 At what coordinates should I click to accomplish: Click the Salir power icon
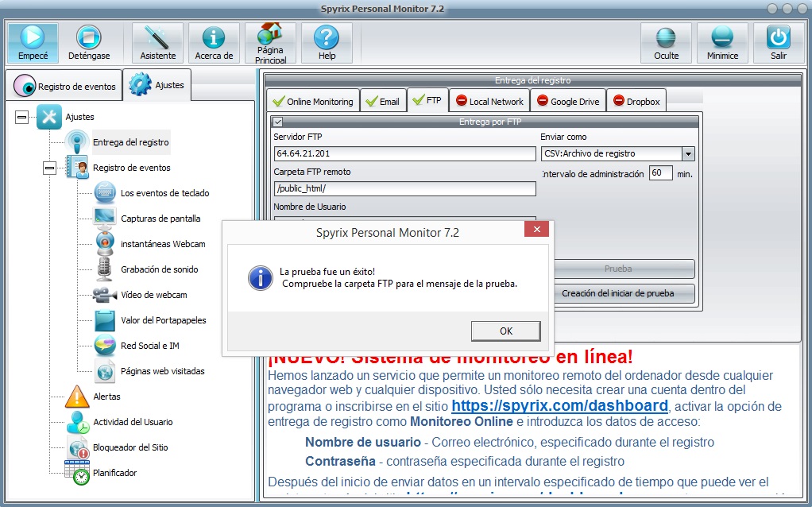coord(779,37)
